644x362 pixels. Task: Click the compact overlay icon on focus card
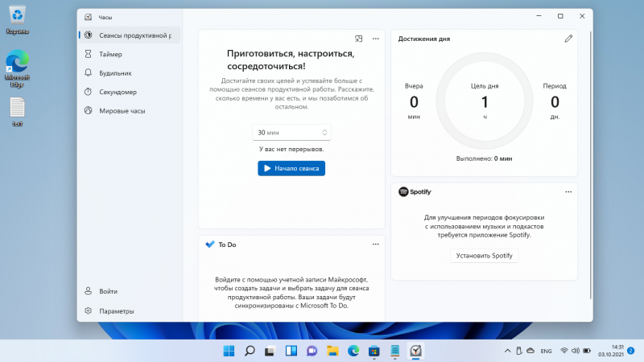pyautogui.click(x=359, y=38)
